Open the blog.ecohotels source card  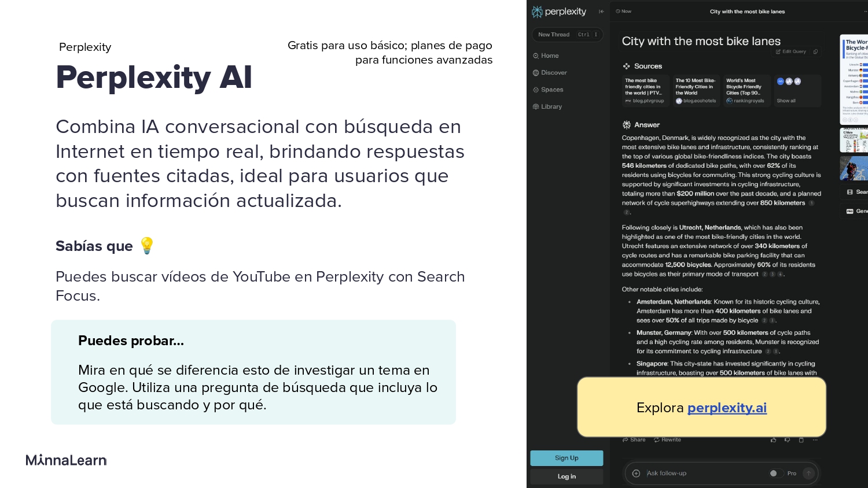click(x=696, y=91)
